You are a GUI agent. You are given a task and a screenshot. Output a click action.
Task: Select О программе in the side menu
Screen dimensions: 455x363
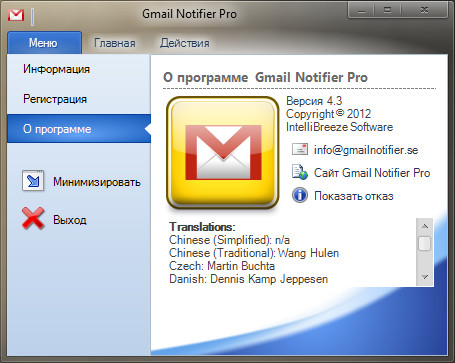tap(79, 129)
